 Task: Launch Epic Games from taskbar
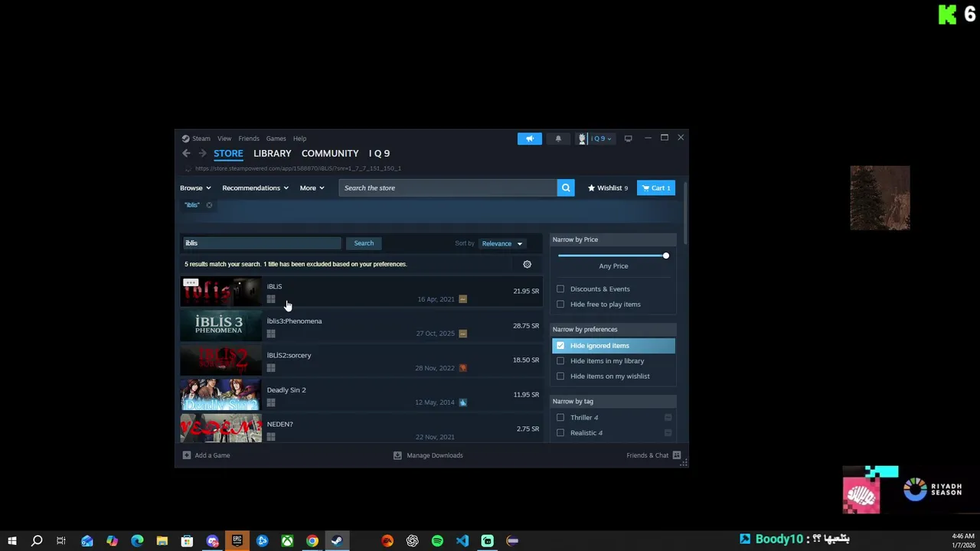tap(237, 541)
